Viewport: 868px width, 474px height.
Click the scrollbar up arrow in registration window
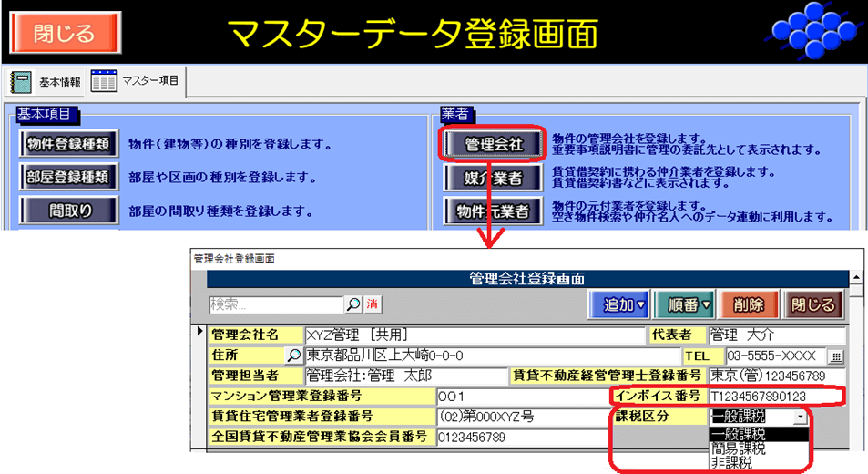tap(855, 278)
